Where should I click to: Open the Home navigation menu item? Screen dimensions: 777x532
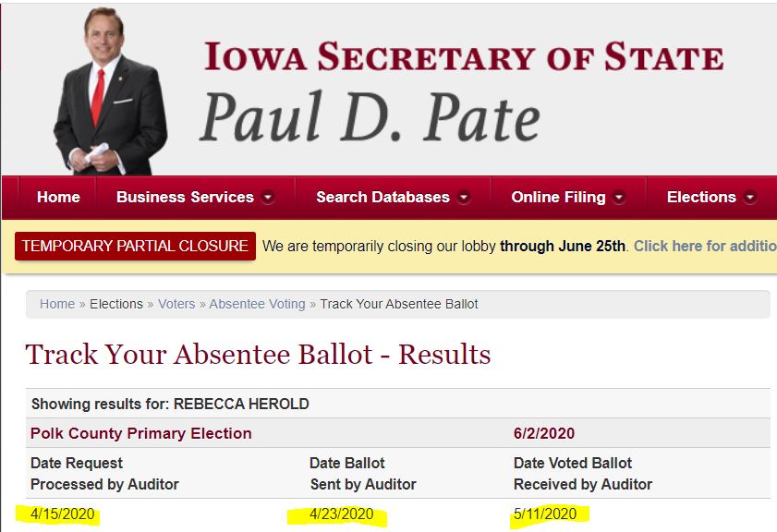58,197
